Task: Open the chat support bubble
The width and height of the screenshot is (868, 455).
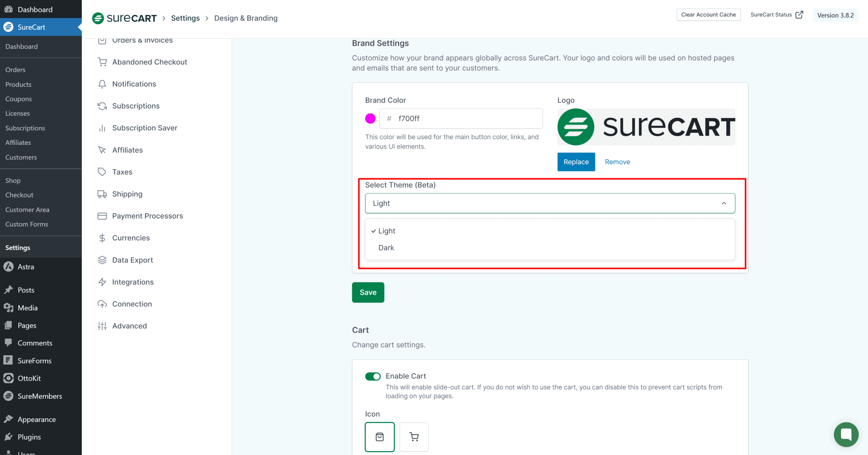Action: click(846, 434)
